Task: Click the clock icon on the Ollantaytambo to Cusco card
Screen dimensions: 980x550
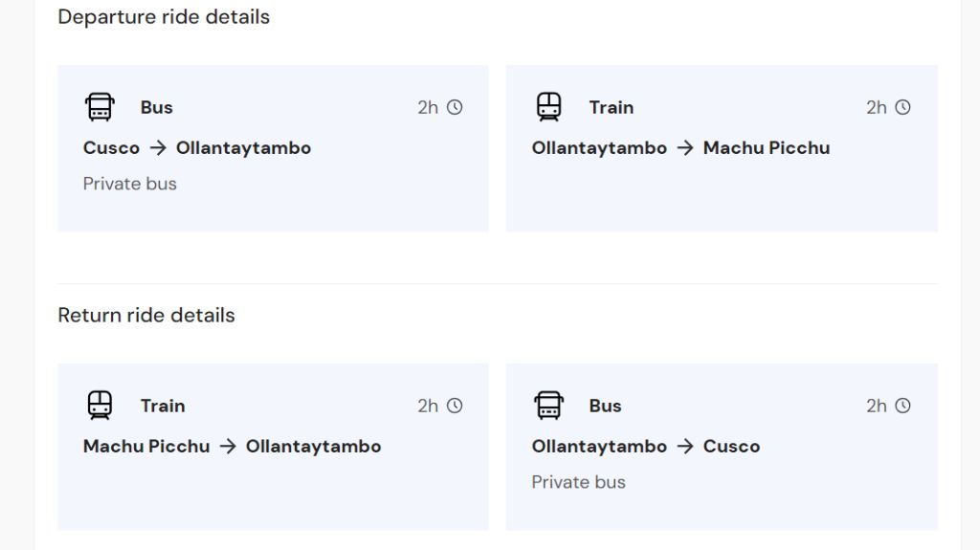Action: [x=902, y=406]
